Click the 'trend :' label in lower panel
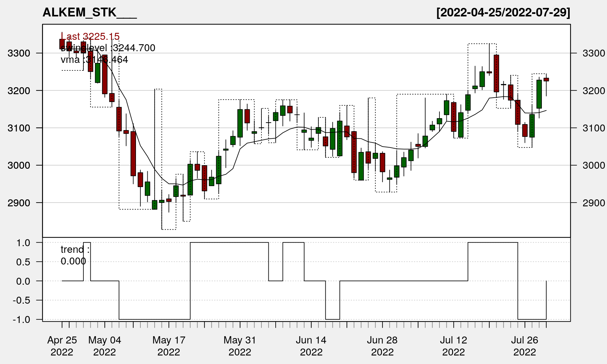Image resolution: width=607 pixels, height=364 pixels. [75, 250]
